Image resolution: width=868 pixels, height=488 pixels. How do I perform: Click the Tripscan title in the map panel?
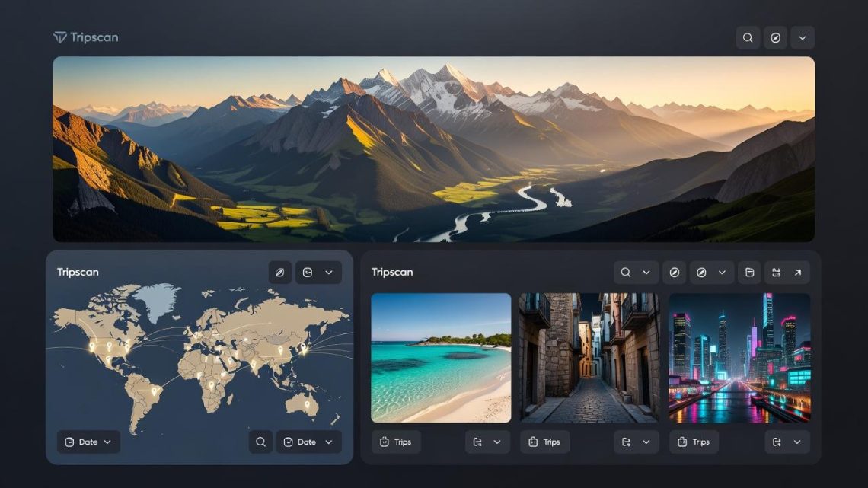[x=78, y=273]
